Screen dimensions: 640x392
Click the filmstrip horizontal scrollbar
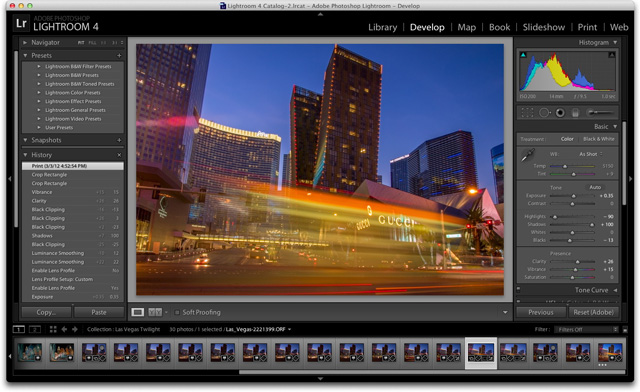(x=432, y=372)
